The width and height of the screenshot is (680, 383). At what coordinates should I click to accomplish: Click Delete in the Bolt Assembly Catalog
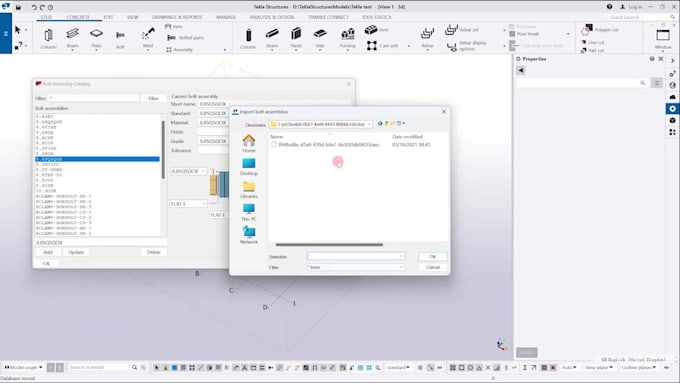(154, 252)
